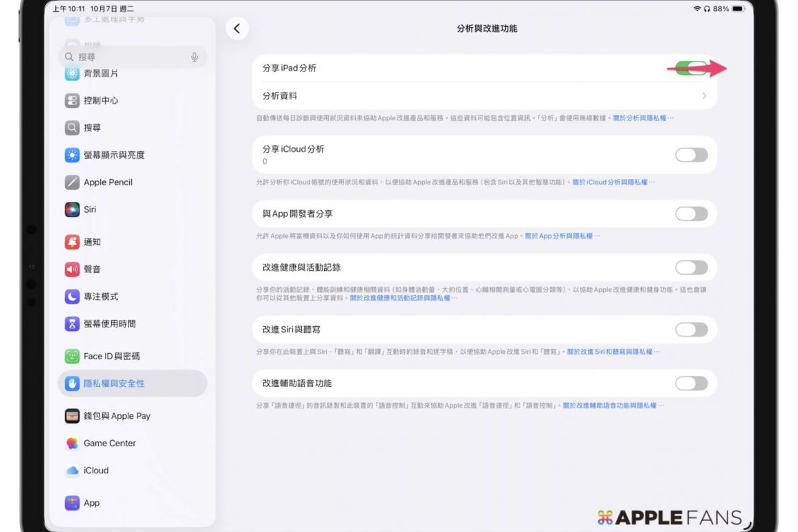
Task: Open 螢幕顯示與亮度 in sidebar
Action: point(114,155)
